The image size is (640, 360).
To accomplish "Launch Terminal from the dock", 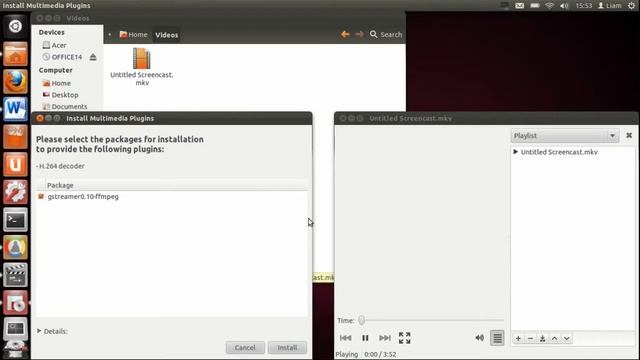I will 15,220.
